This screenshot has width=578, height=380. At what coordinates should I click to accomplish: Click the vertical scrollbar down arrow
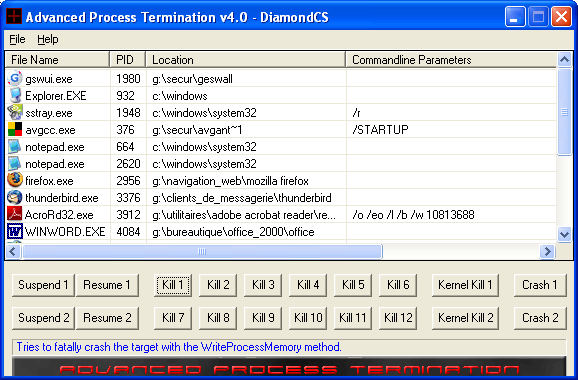click(x=564, y=234)
